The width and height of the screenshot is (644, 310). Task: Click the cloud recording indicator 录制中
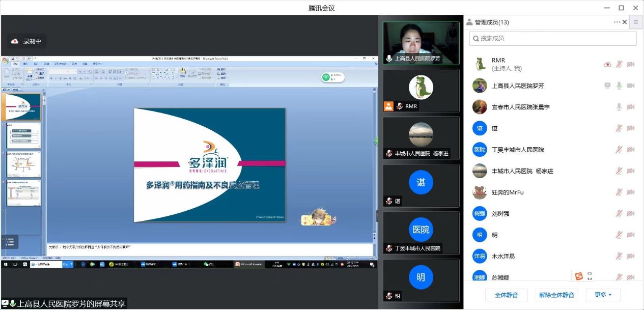[x=26, y=41]
